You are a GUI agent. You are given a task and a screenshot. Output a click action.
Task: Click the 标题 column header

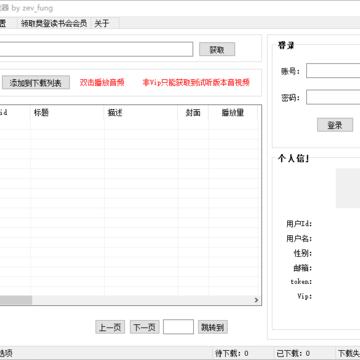tap(67, 113)
